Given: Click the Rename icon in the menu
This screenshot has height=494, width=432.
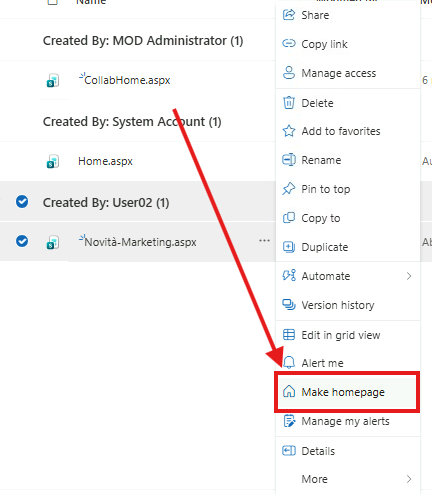Looking at the screenshot, I should pos(289,160).
